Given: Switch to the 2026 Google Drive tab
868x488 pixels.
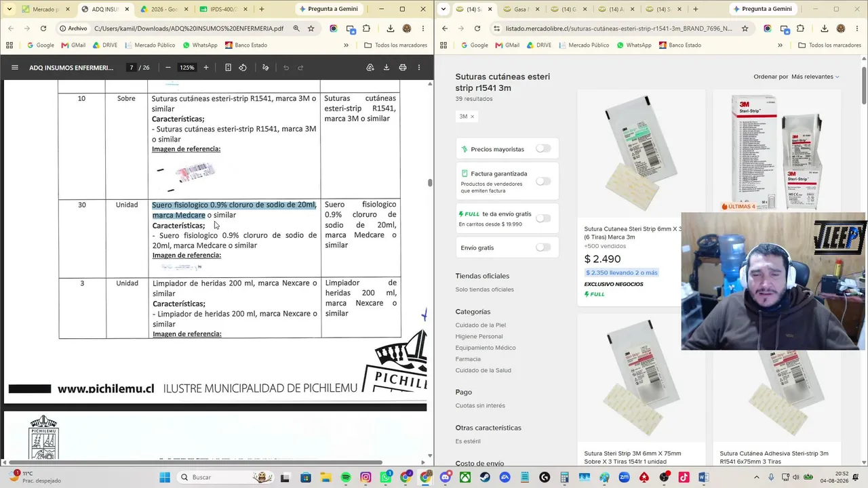Looking at the screenshot, I should point(165,9).
